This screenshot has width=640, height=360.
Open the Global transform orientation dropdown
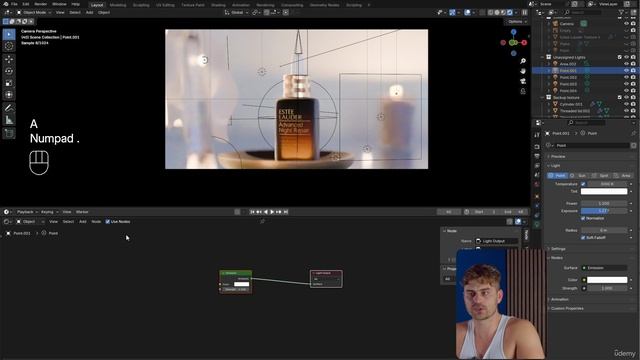[236, 13]
